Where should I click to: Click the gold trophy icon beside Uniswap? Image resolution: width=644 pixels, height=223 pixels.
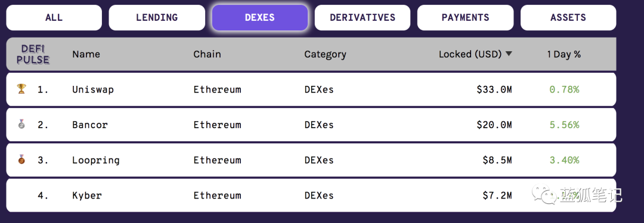[x=21, y=89]
